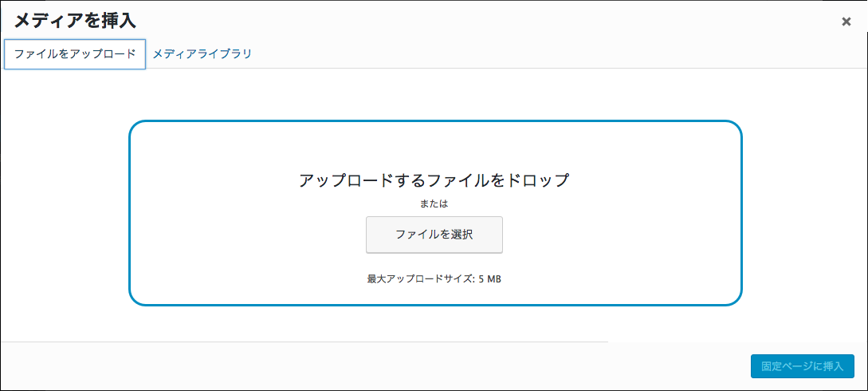Click the blank header area beside the dialog title
This screenshot has width=868, height=391.
(x=478, y=21)
